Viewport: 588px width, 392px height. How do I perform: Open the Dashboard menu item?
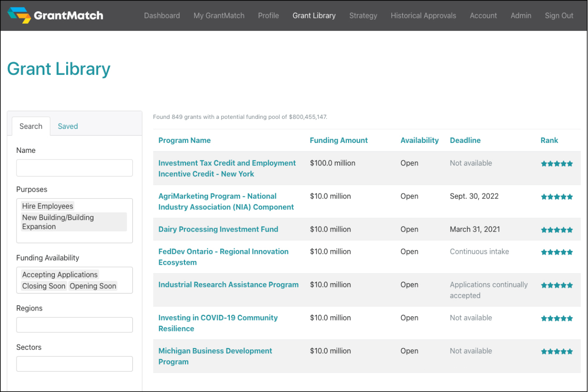coord(162,16)
